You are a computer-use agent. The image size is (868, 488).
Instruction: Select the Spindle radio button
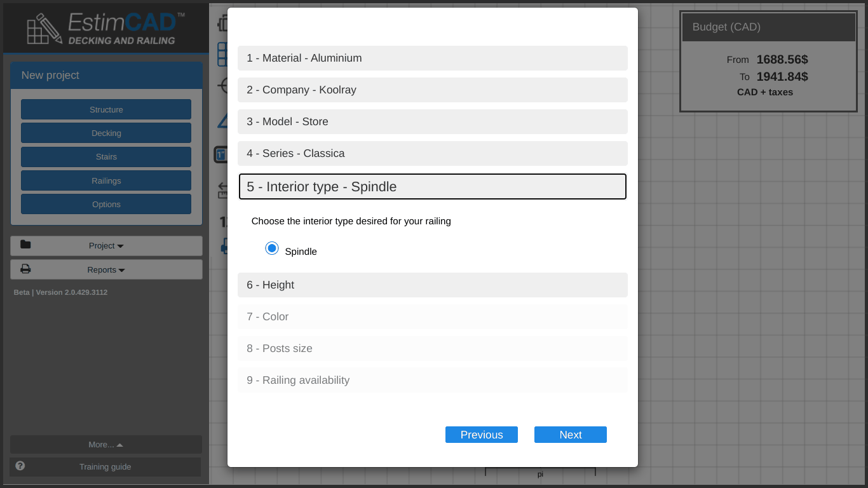(x=272, y=248)
